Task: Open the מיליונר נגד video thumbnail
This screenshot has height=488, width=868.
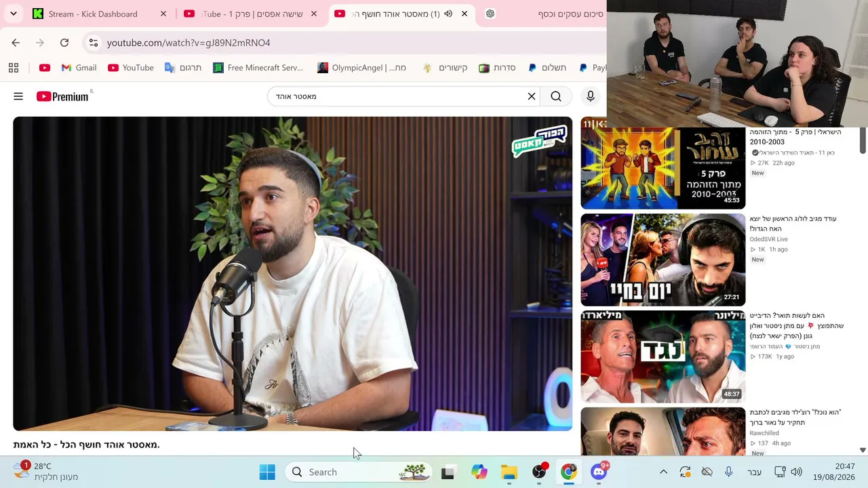Action: pos(663,357)
